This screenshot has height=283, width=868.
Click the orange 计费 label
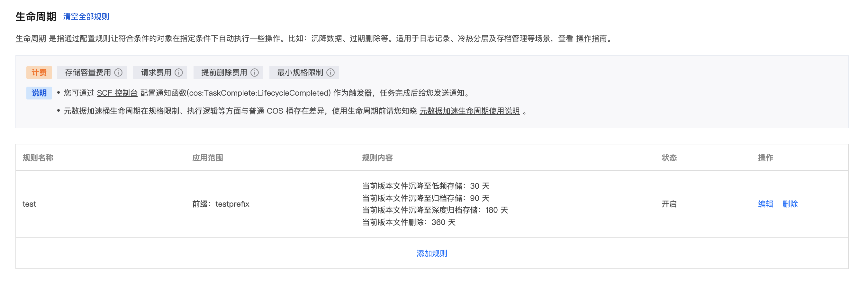[x=39, y=72]
